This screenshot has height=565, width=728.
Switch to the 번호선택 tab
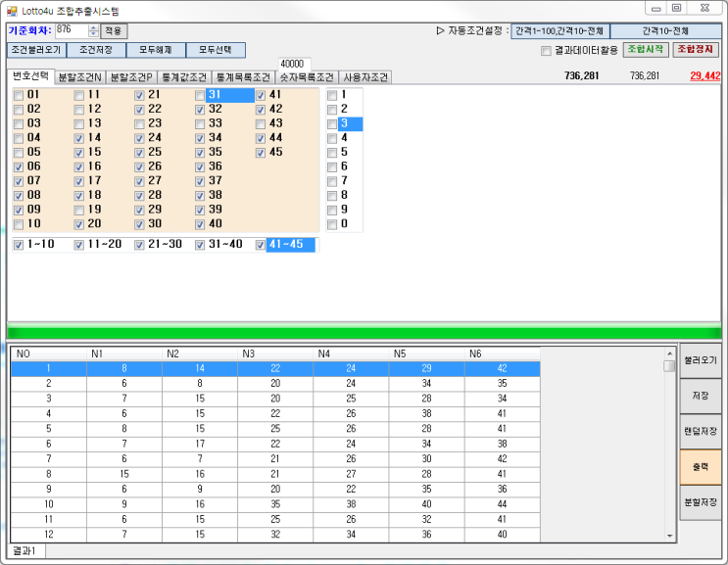pyautogui.click(x=30, y=76)
